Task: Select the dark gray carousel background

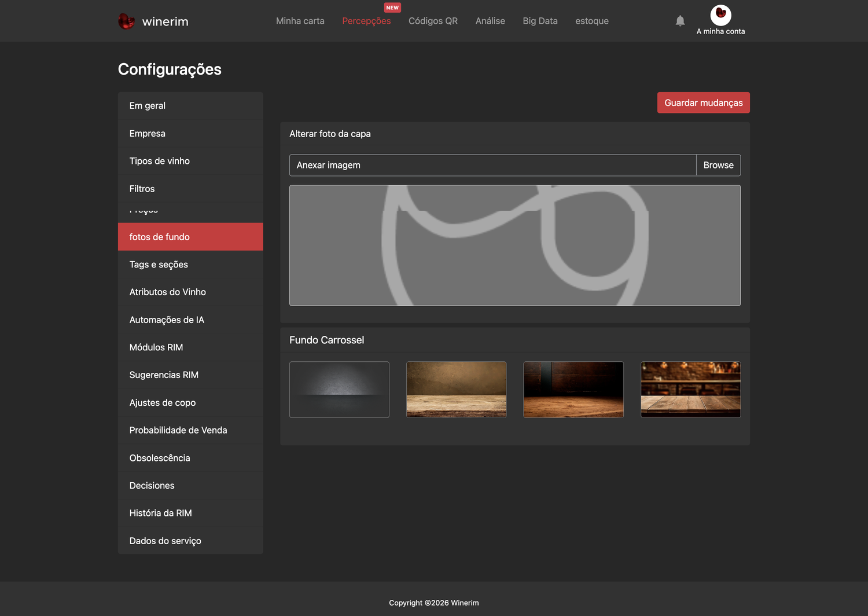Action: (x=339, y=390)
